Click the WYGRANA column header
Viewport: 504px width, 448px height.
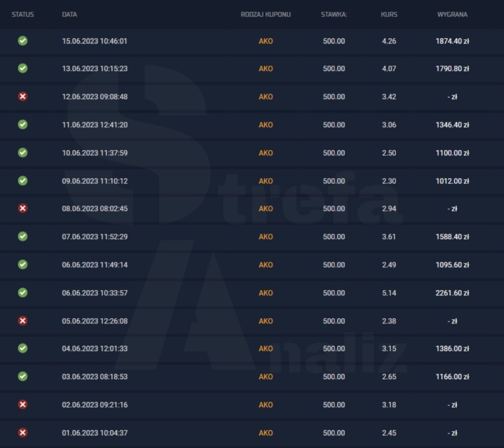pos(452,14)
